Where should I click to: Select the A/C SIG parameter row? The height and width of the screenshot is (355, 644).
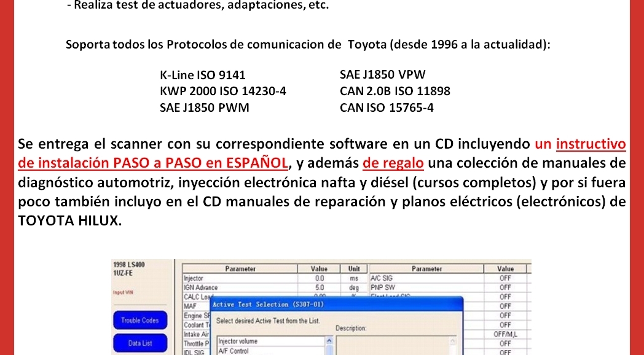(x=430, y=278)
